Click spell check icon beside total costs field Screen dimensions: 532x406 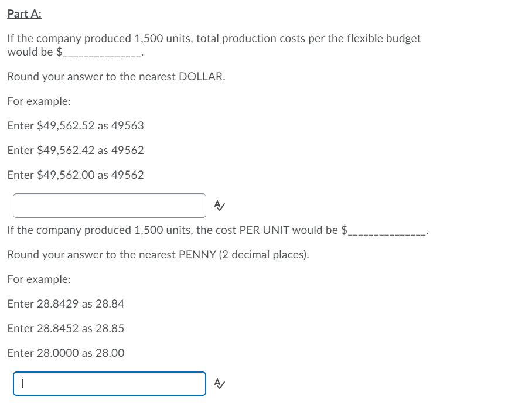[220, 206]
